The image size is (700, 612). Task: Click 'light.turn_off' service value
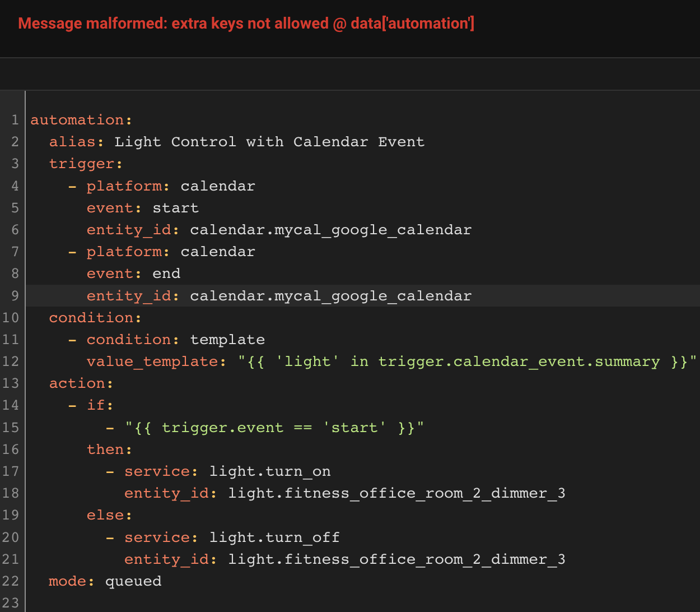point(274,537)
